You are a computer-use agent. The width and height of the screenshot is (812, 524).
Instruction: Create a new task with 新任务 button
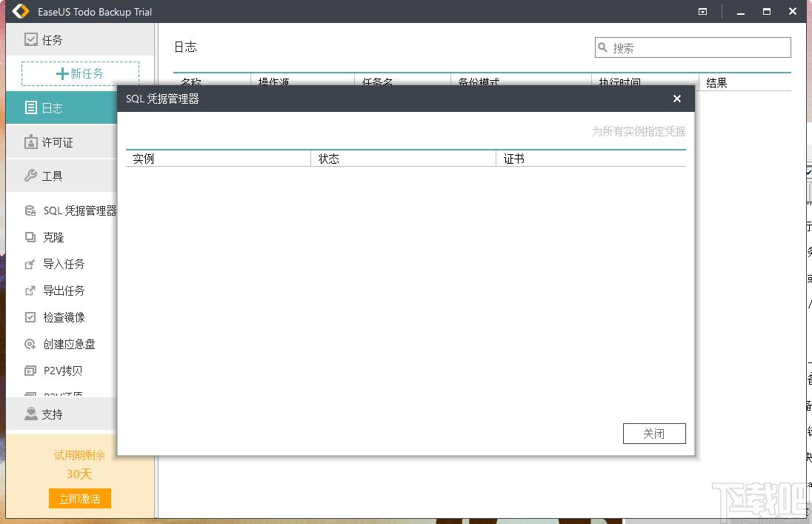coord(80,73)
